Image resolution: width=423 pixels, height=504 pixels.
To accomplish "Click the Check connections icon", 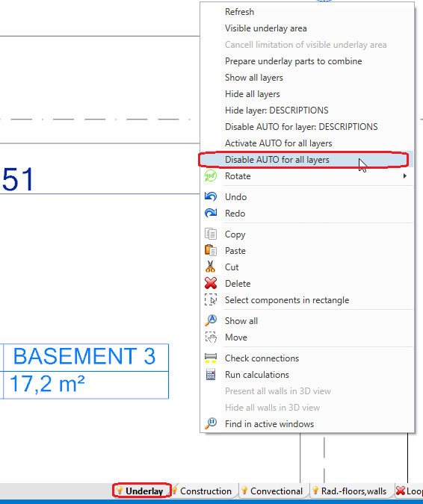I will point(211,358).
